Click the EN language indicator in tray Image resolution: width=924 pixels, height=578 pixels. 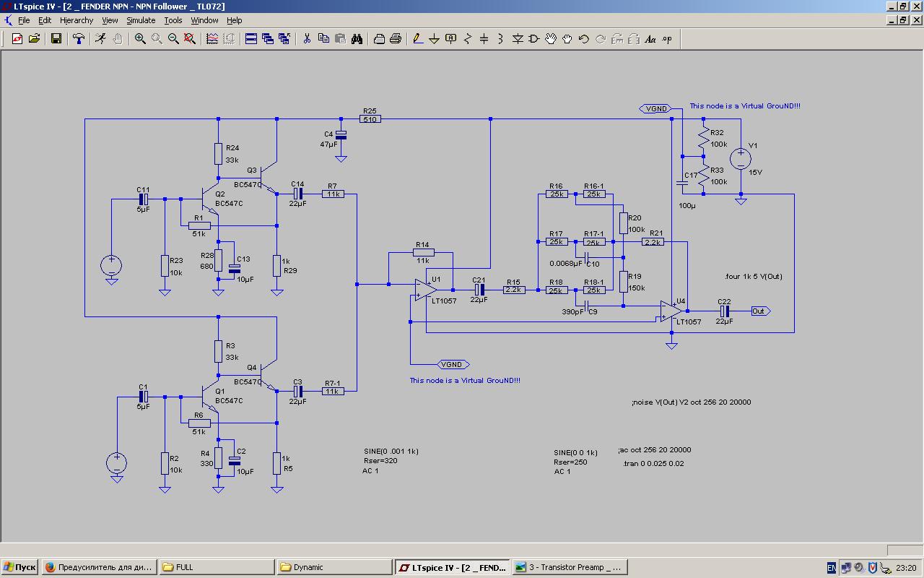tap(832, 568)
